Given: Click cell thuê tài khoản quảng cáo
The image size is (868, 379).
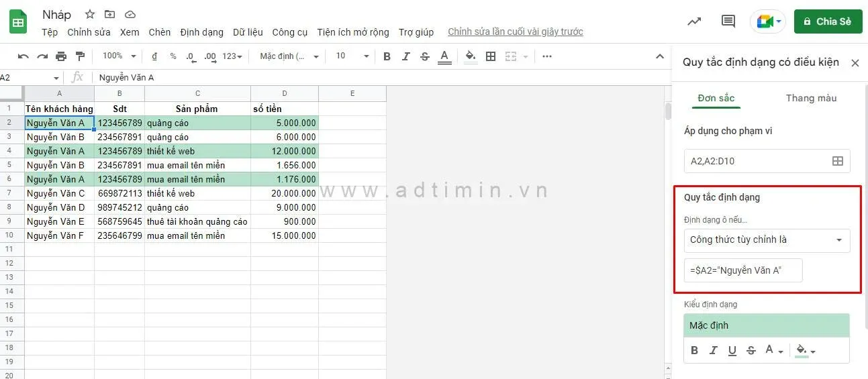Looking at the screenshot, I should coord(197,221).
